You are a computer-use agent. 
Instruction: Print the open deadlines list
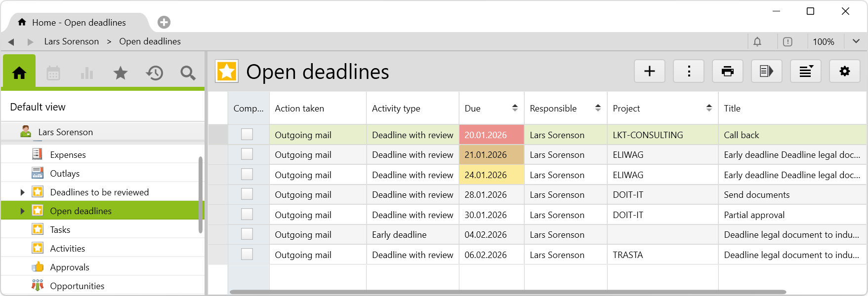[728, 72]
